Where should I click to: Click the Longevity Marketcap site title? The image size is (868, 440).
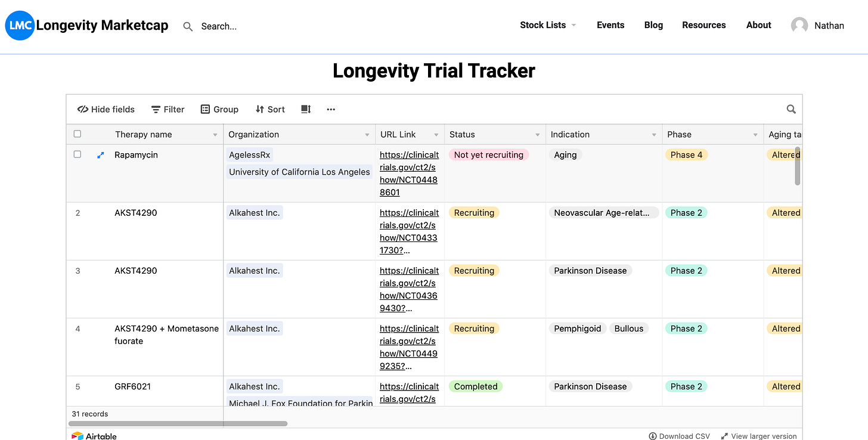[x=102, y=26]
